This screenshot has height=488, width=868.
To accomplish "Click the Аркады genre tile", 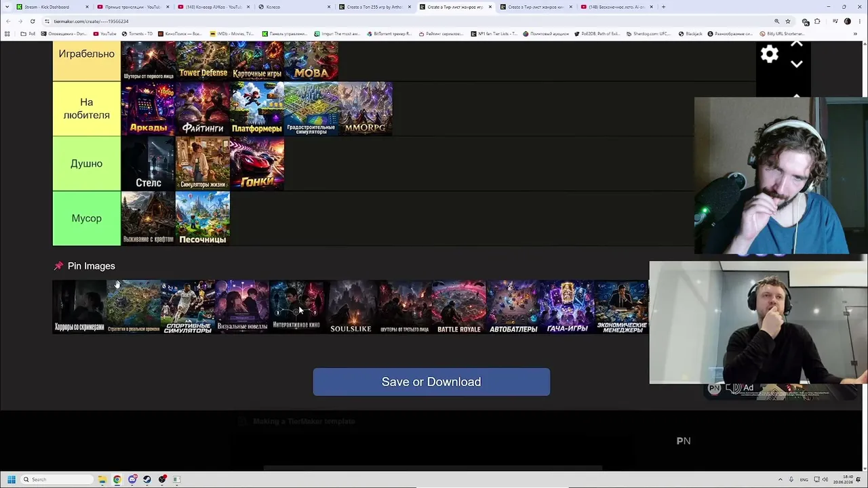I will [x=149, y=108].
